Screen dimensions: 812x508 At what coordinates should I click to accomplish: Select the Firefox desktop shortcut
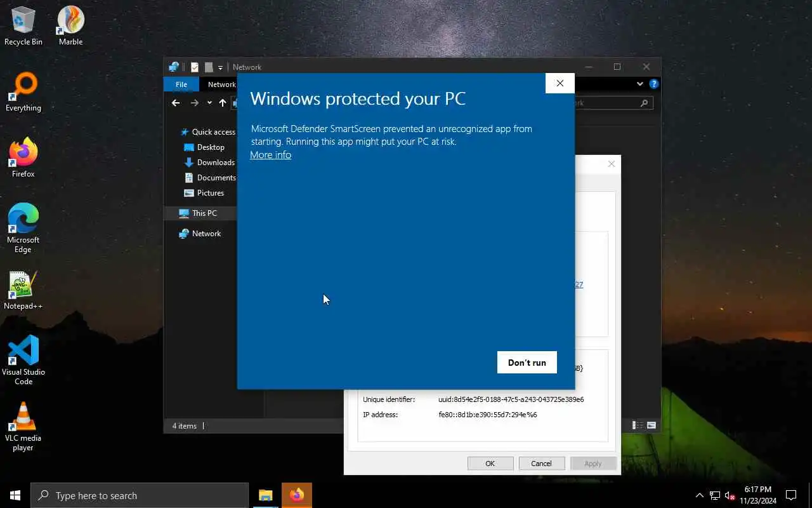pos(23,158)
